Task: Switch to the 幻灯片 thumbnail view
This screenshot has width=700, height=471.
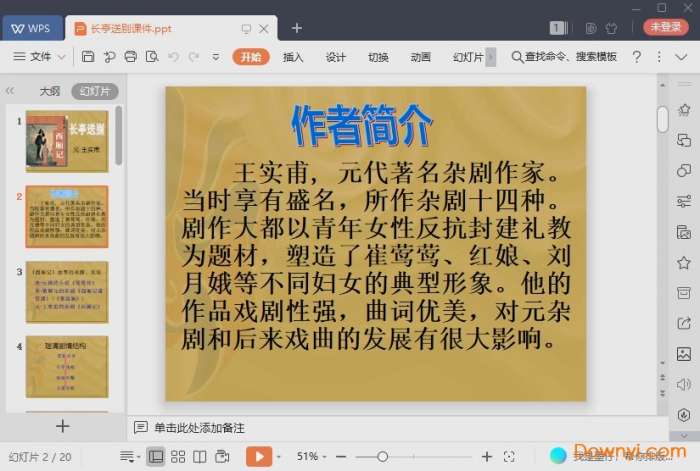Action: 95,92
